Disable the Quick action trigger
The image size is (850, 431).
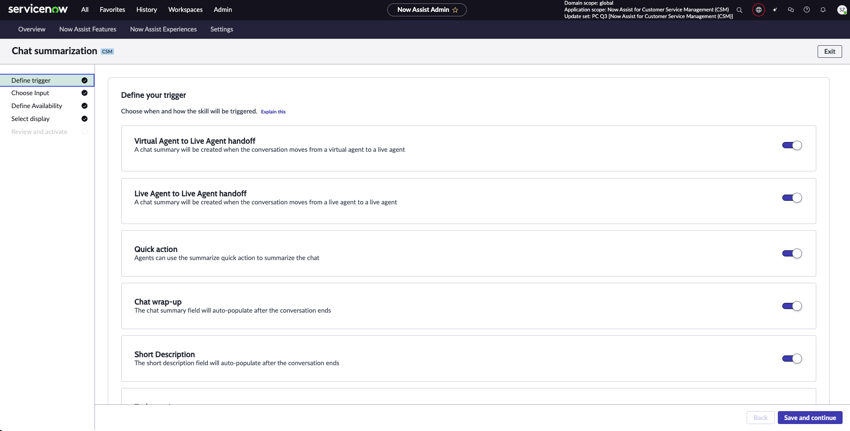791,253
